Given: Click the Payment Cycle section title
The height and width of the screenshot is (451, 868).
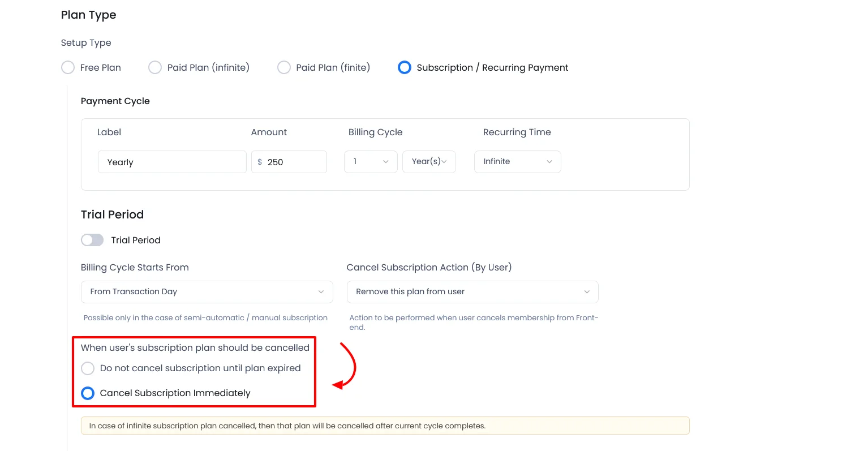Looking at the screenshot, I should [x=115, y=101].
